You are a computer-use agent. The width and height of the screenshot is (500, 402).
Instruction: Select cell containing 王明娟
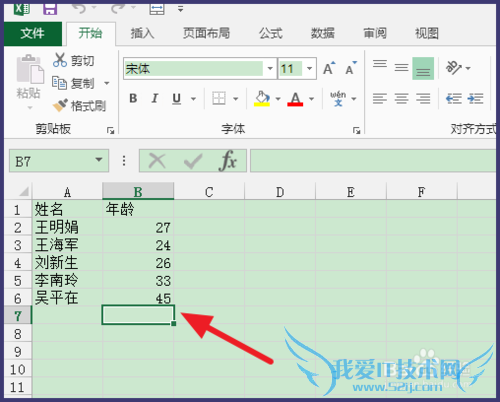pos(67,227)
